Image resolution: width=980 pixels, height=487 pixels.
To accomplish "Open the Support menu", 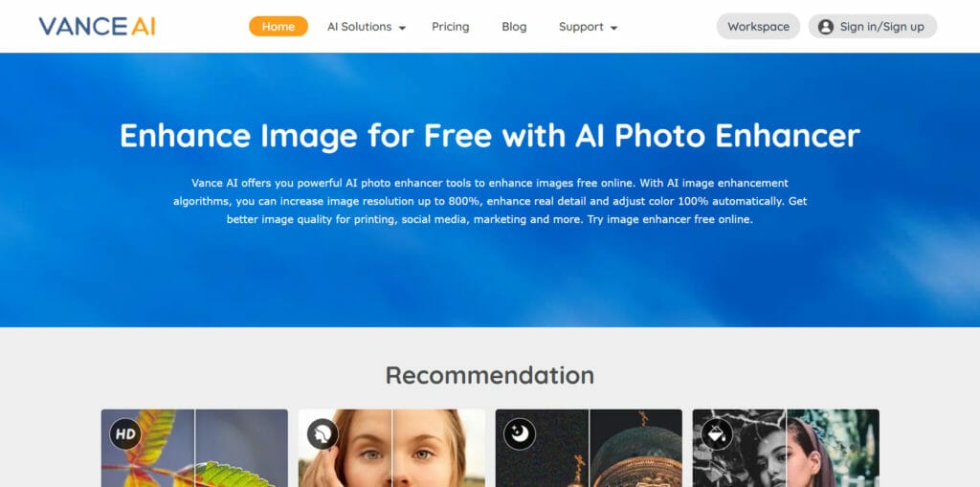I will pyautogui.click(x=588, y=27).
